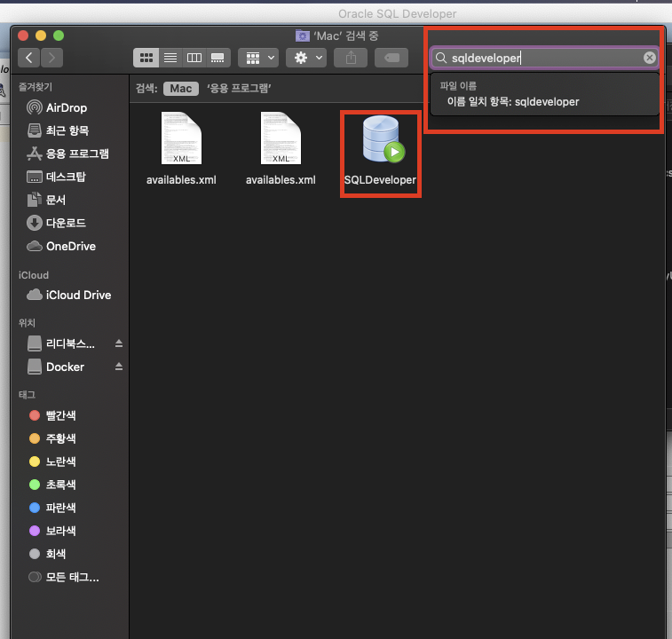672x639 pixels.
Task: Click the iCloud sidebar section header
Action: [34, 275]
